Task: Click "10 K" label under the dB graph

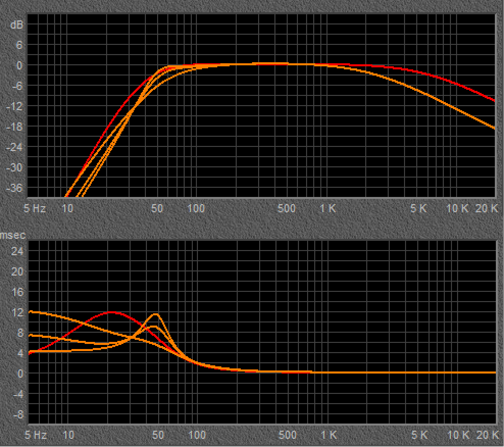Action: pyautogui.click(x=458, y=209)
